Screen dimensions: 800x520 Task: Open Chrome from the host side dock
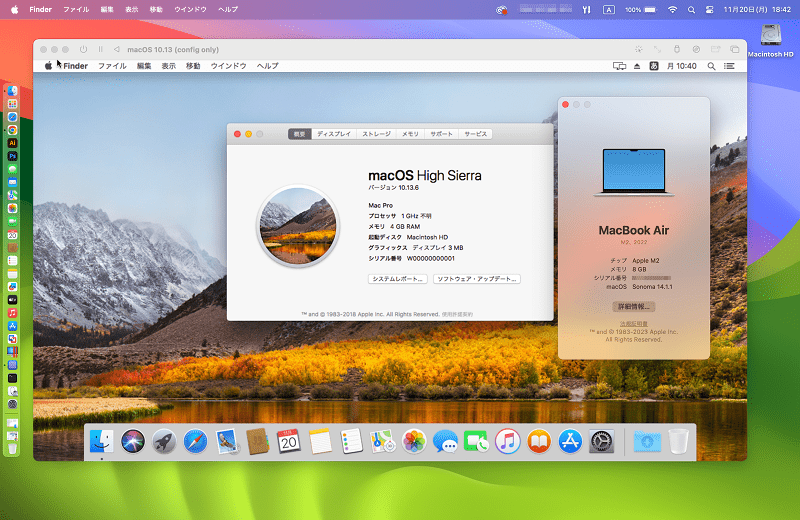(12, 130)
